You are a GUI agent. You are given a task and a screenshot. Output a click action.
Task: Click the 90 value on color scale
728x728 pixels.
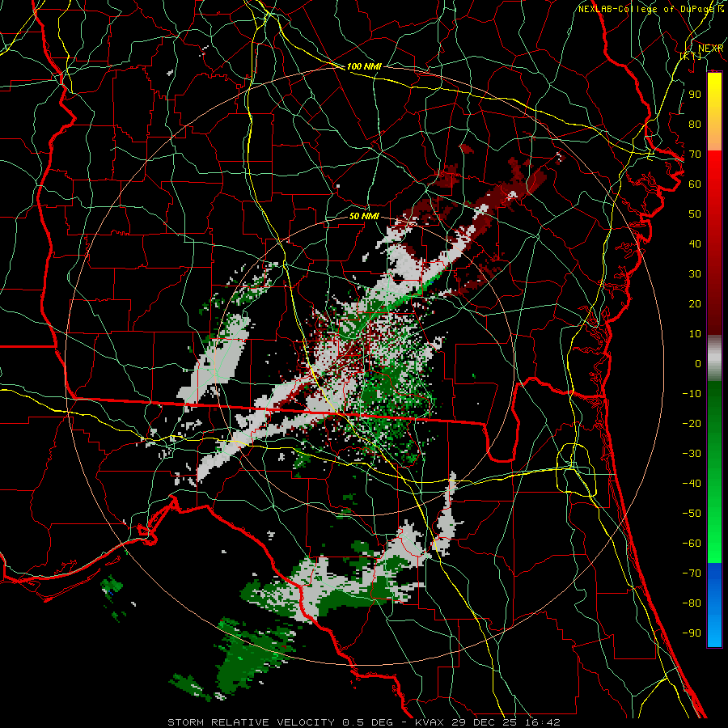tap(695, 95)
